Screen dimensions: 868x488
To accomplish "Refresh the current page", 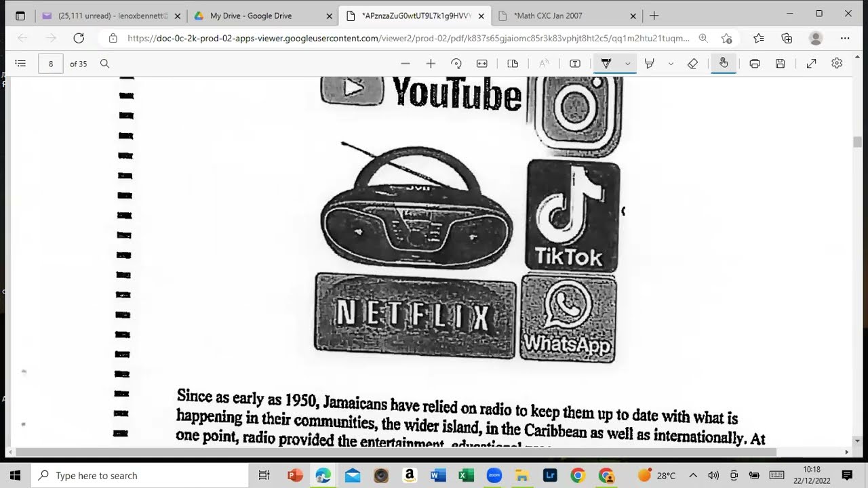I will [79, 39].
